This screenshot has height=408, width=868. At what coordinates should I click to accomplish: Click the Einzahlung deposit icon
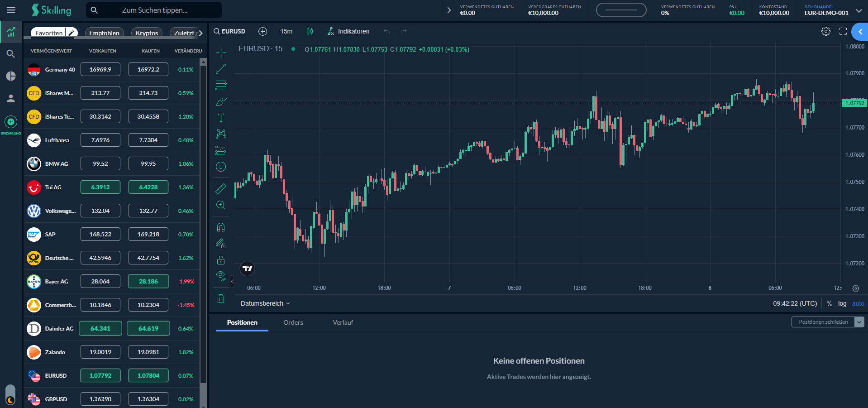coord(11,122)
